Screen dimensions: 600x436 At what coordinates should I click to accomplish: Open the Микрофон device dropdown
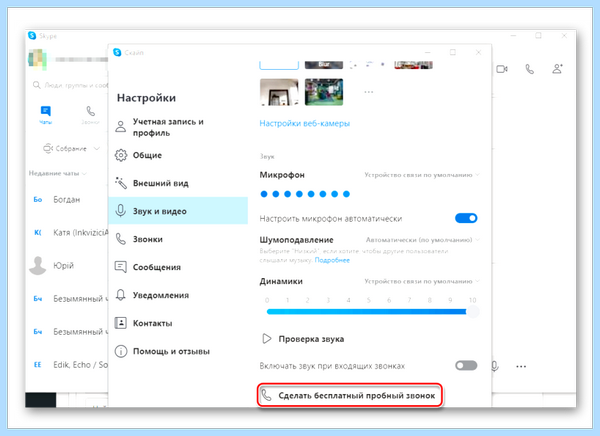pos(421,175)
